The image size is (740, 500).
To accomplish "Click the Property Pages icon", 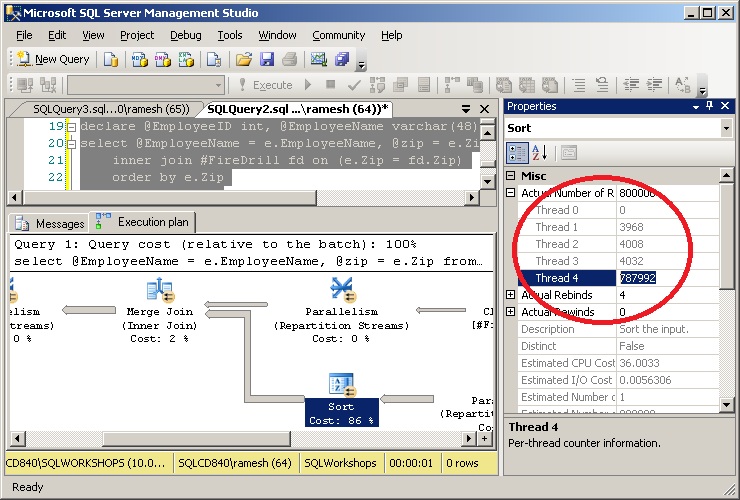I will pos(569,153).
